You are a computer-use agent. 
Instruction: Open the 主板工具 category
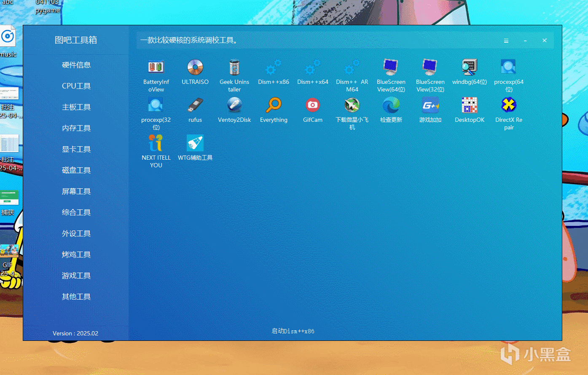76,107
